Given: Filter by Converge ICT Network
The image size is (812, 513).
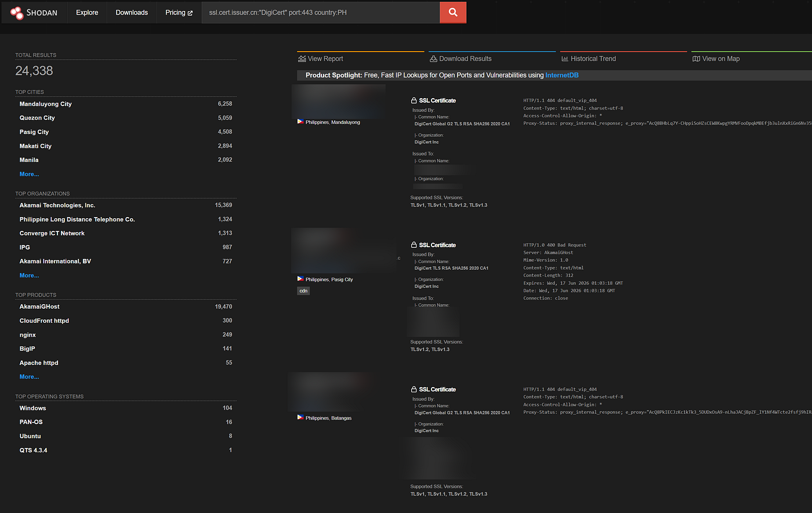Looking at the screenshot, I should [x=52, y=233].
